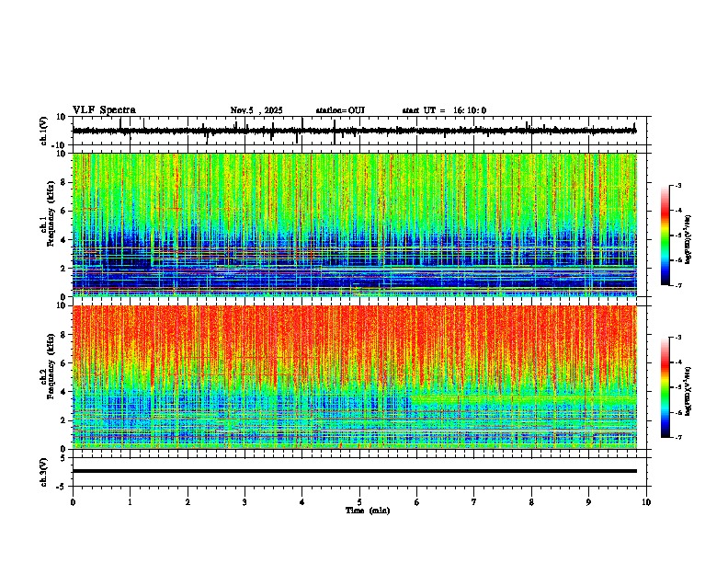Click the ch.1 color scale bar
This screenshot has height=563, width=728.
[665, 236]
